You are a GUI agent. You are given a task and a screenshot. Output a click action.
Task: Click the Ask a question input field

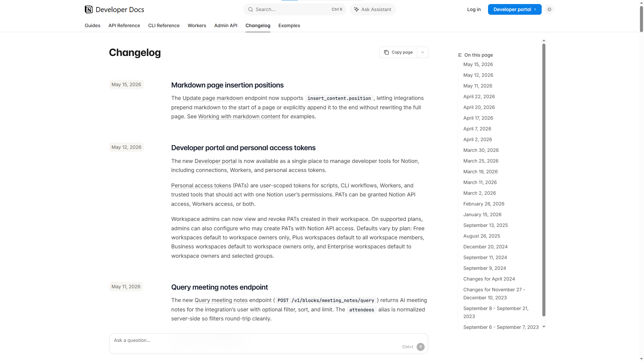[x=268, y=343]
